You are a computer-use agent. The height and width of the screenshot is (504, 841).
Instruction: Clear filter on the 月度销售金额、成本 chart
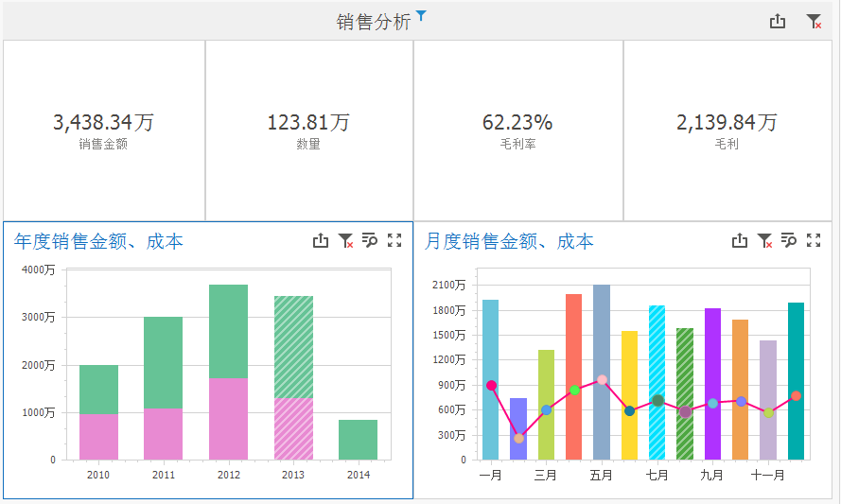point(764,241)
